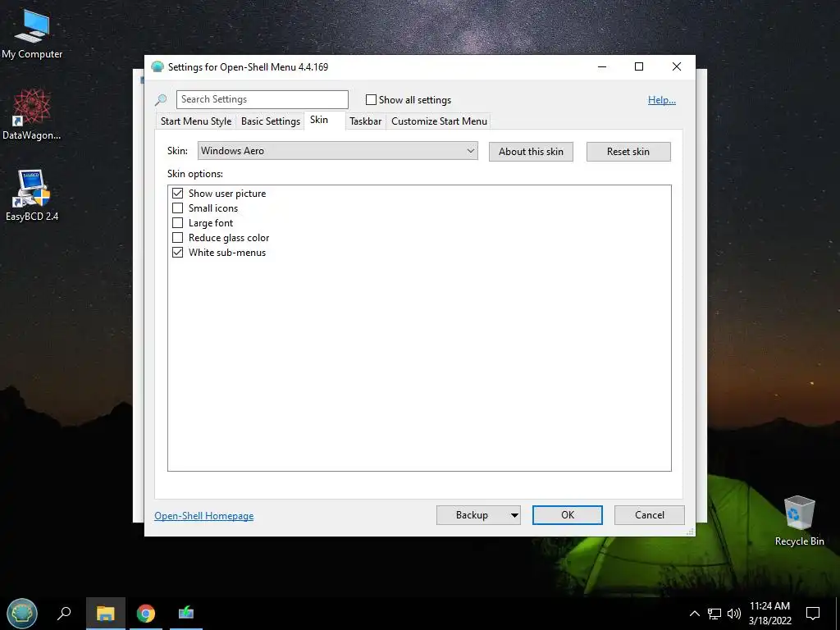Open File Explorer from taskbar
The width and height of the screenshot is (840, 630).
pyautogui.click(x=106, y=614)
